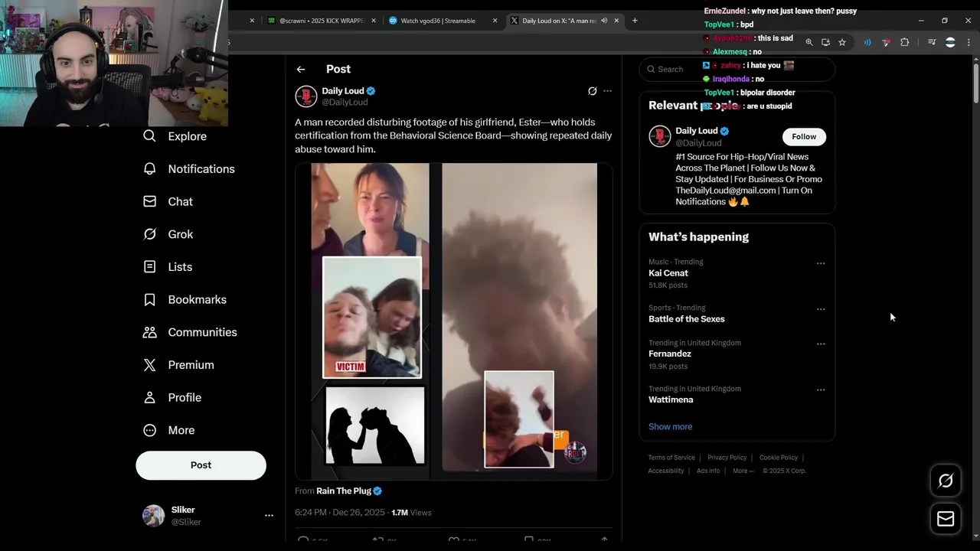Close the Watch vgod36 Streamable tab
This screenshot has width=980, height=551.
coord(495,21)
